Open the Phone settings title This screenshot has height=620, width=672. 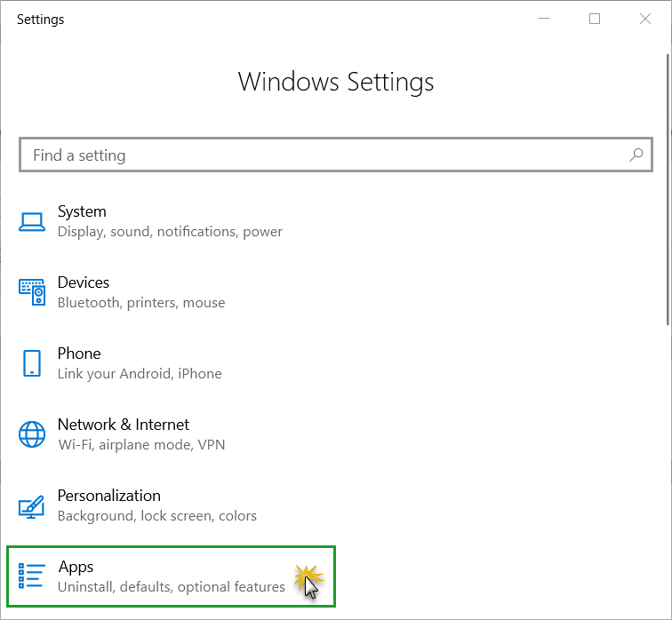pyautogui.click(x=79, y=354)
